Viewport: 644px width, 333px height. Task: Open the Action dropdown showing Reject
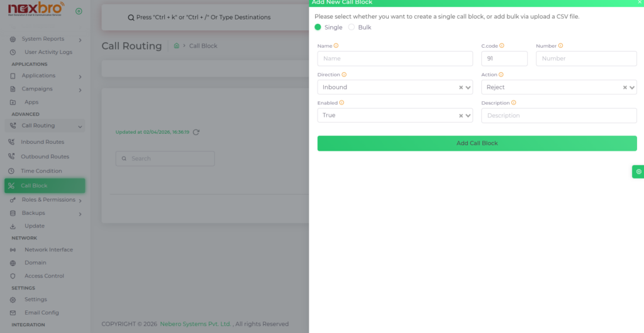(552, 87)
